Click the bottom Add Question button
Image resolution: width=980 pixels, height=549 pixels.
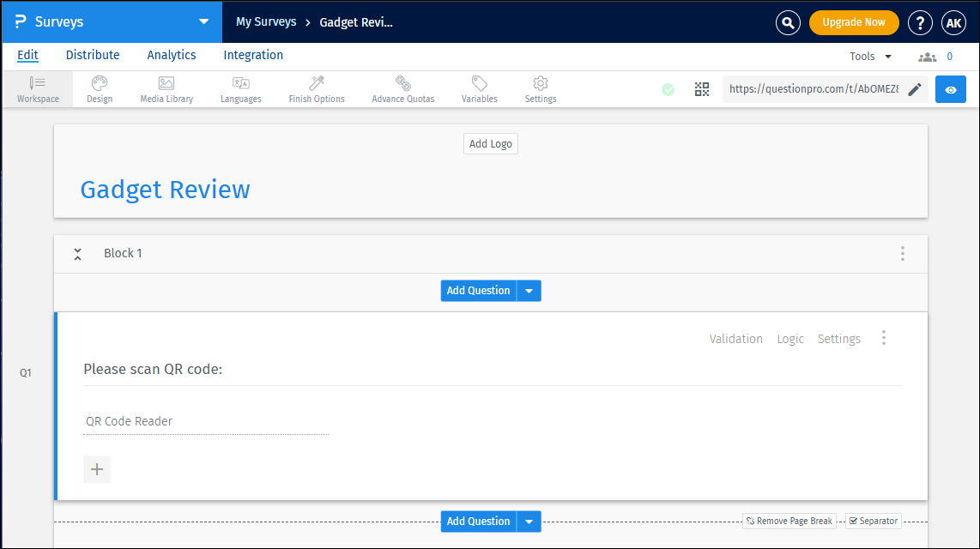click(x=478, y=521)
